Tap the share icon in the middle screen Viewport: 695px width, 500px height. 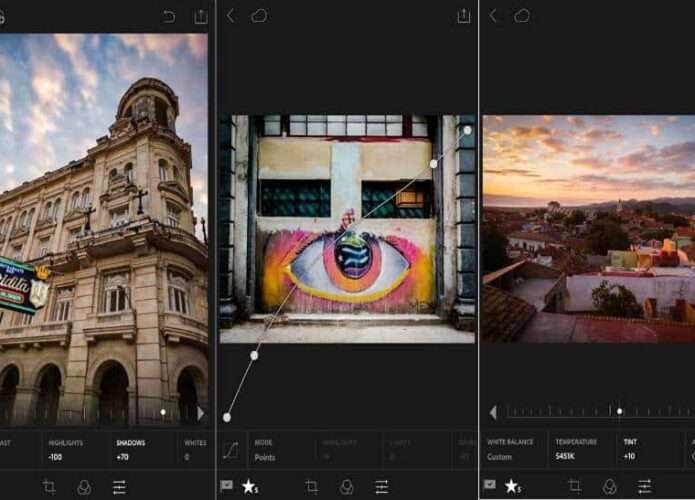[x=464, y=16]
